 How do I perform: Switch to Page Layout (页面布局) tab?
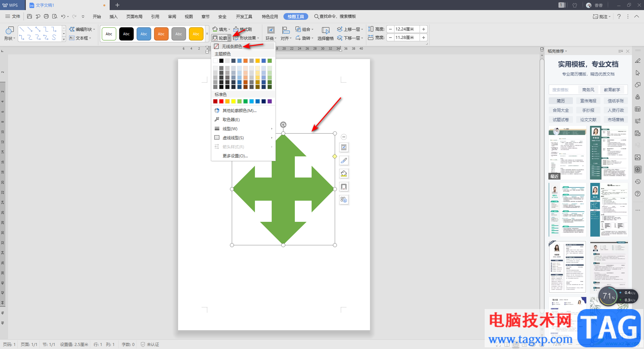pos(134,16)
